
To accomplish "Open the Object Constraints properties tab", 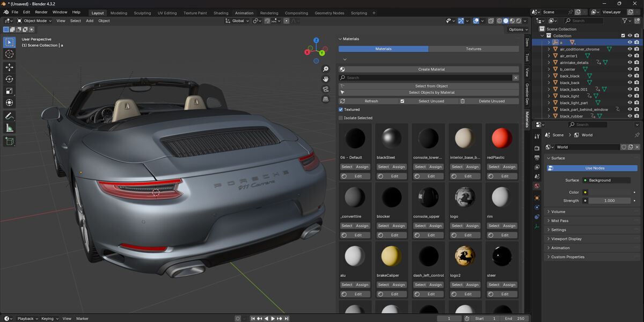I will tap(537, 217).
